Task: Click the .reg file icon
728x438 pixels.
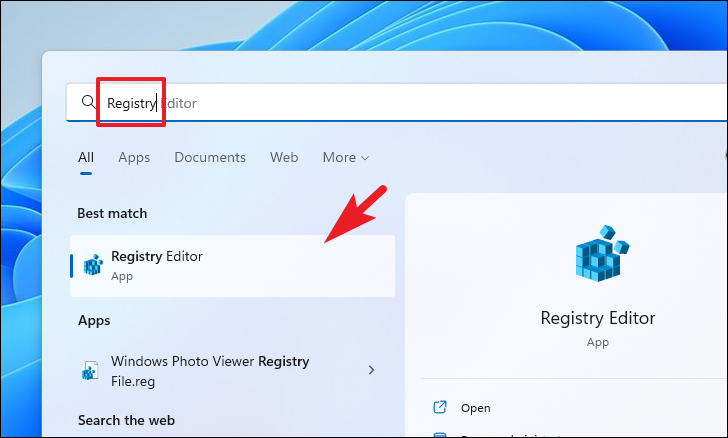Action: pos(90,371)
